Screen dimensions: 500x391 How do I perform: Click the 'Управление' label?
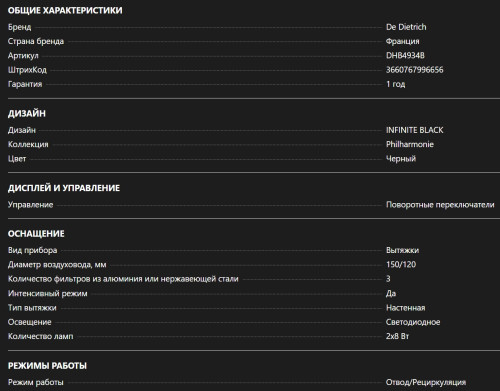(x=30, y=205)
